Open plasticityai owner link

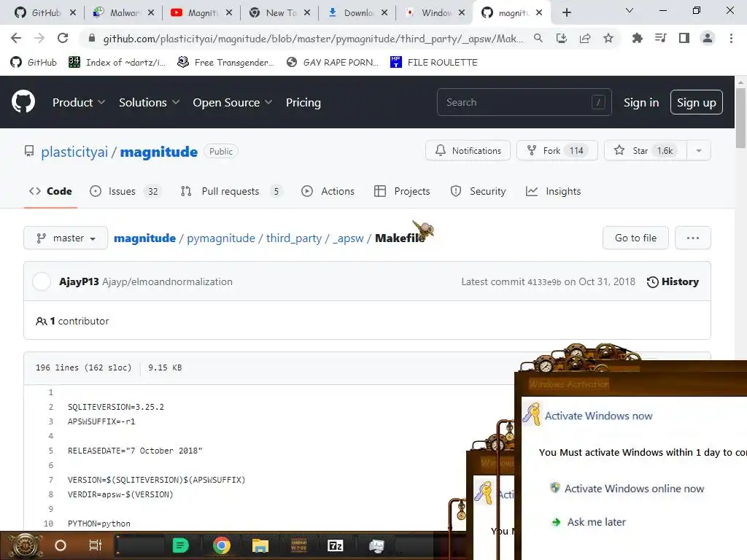[74, 152]
